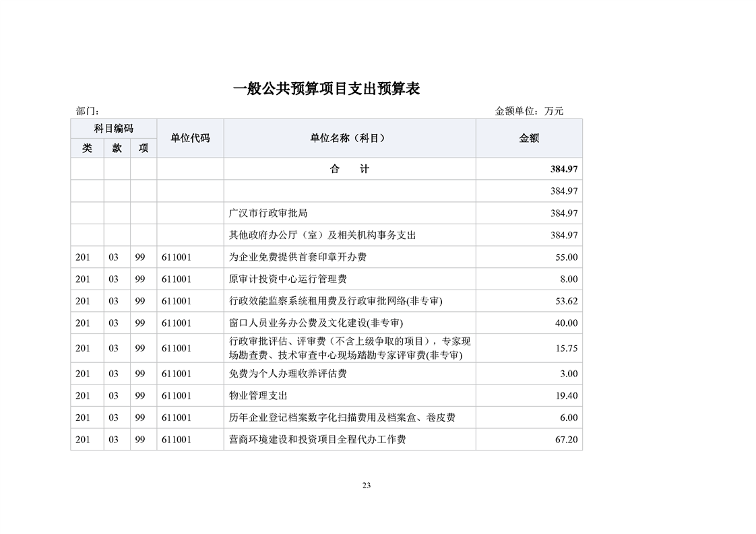The height and width of the screenshot is (534, 756).
Task: Click the 项 column header
Action: [144, 148]
